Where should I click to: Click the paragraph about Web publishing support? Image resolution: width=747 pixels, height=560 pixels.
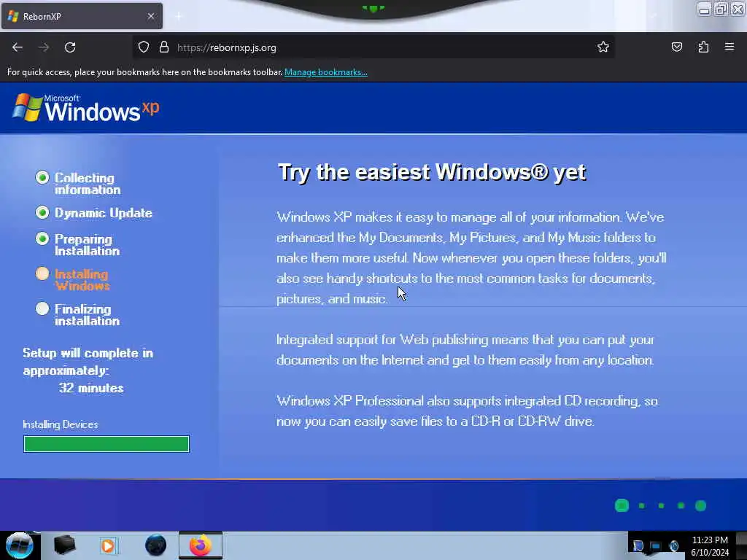(x=466, y=350)
